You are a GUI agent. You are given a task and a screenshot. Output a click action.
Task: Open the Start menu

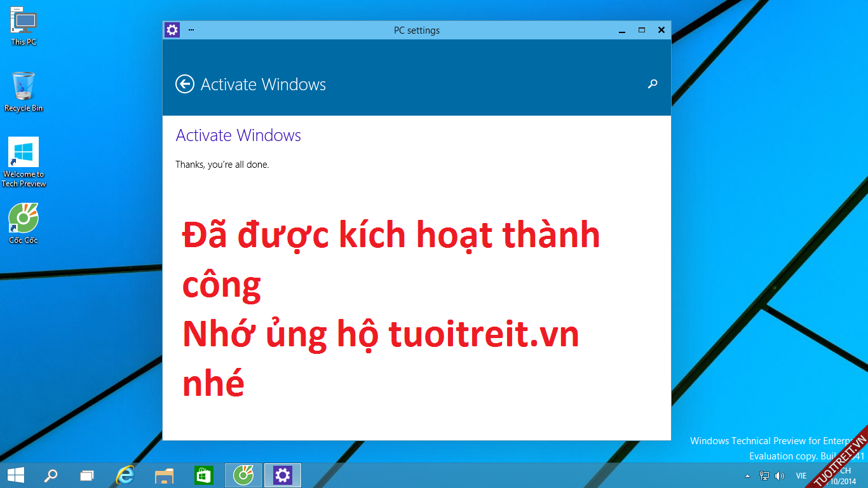coord(16,475)
